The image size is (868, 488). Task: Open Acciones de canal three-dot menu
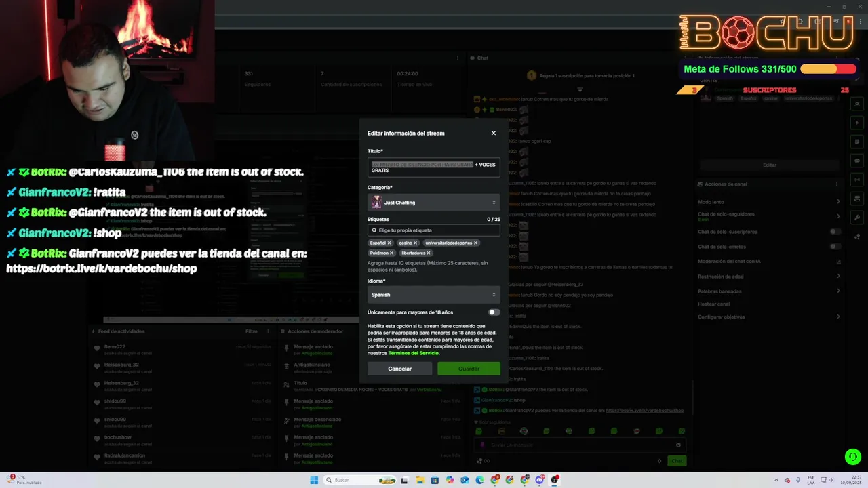click(x=837, y=184)
